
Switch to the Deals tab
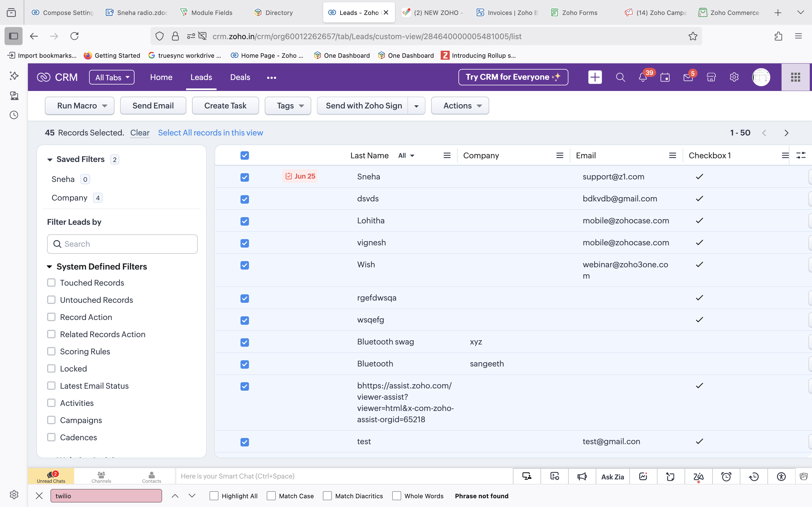point(240,77)
